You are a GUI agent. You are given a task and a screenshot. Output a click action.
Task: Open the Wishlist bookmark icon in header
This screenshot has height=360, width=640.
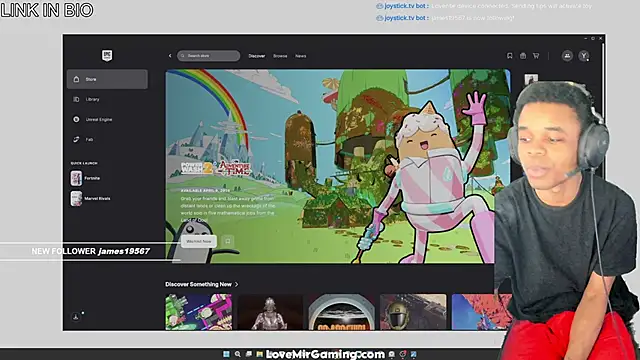(x=510, y=56)
